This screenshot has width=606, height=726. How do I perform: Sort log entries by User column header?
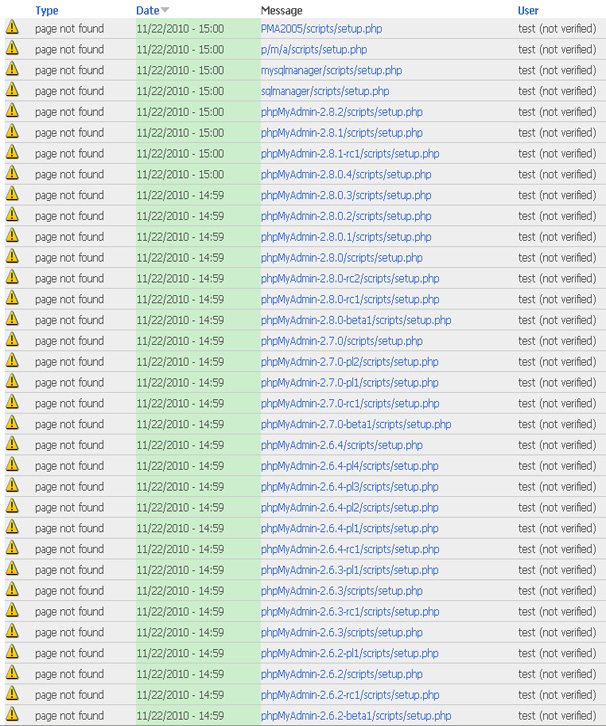(528, 10)
